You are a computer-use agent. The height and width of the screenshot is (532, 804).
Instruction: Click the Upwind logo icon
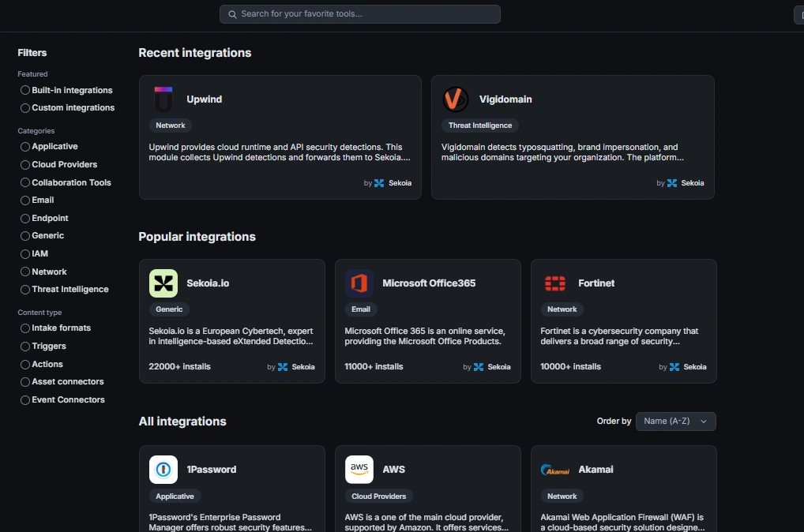pyautogui.click(x=163, y=99)
